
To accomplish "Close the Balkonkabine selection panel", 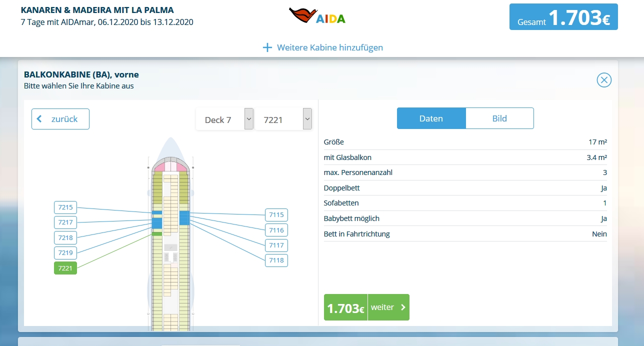I will coord(604,80).
